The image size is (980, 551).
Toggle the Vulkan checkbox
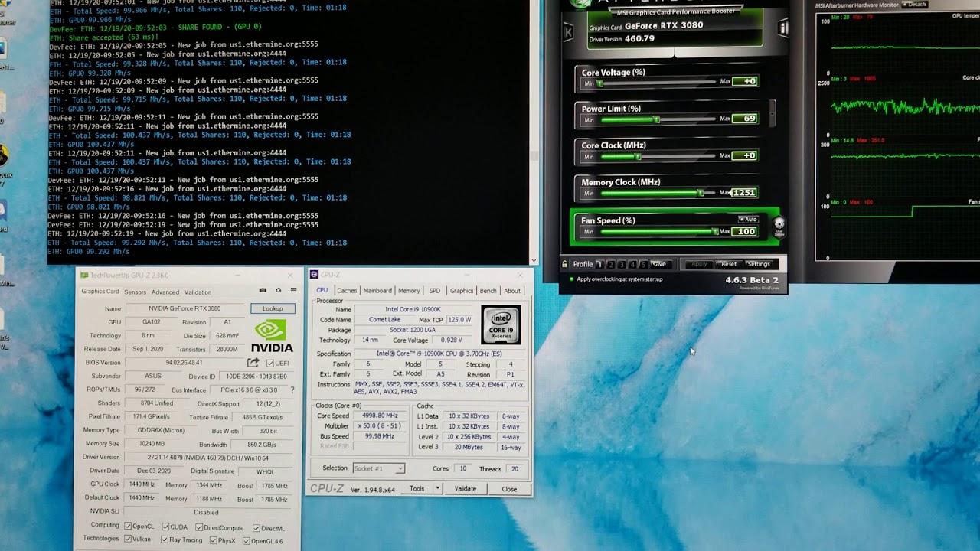(x=129, y=540)
